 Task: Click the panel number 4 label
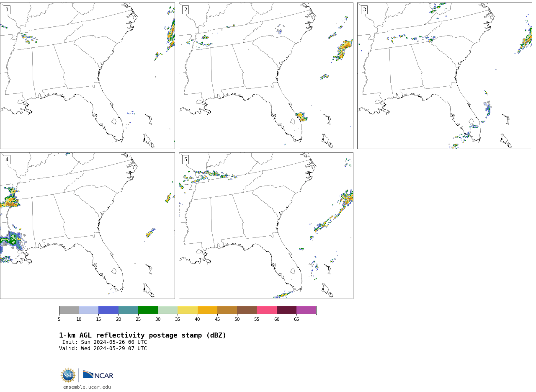7,160
